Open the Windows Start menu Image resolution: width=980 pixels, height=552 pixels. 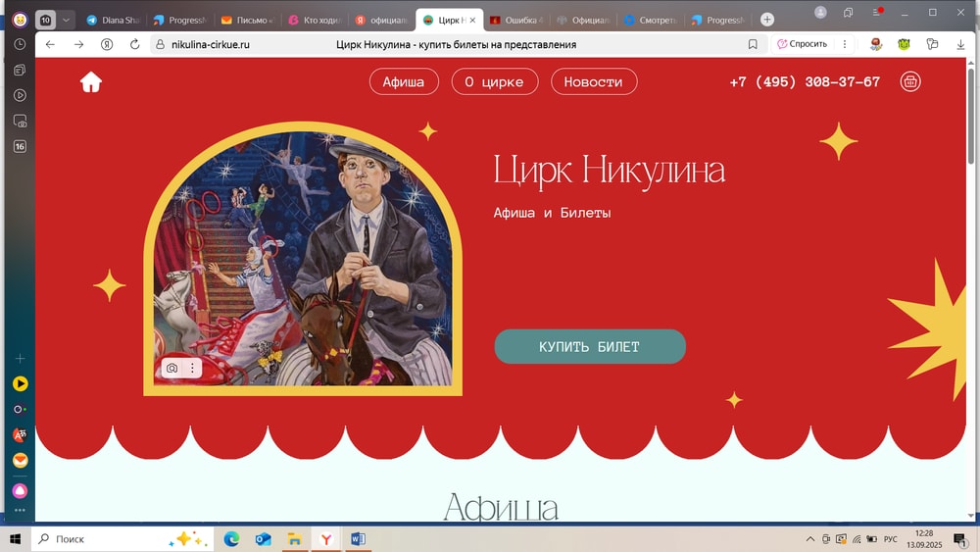[x=16, y=539]
